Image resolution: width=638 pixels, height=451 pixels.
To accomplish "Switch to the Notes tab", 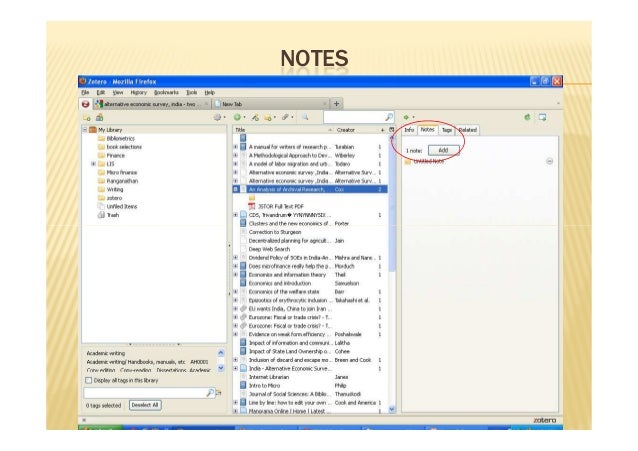I will point(427,129).
